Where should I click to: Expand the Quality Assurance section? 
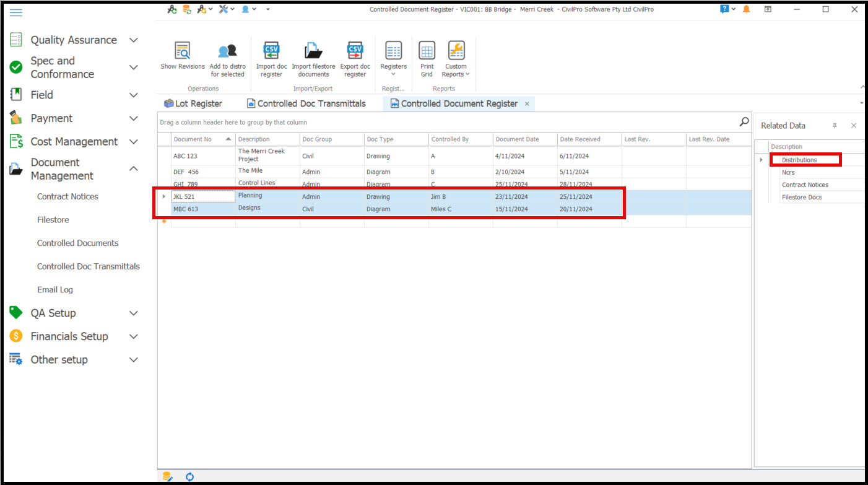click(133, 40)
